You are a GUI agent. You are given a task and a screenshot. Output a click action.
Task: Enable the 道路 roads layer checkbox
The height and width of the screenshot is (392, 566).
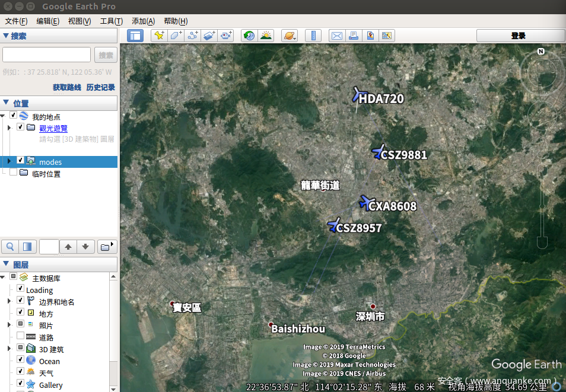pos(21,336)
